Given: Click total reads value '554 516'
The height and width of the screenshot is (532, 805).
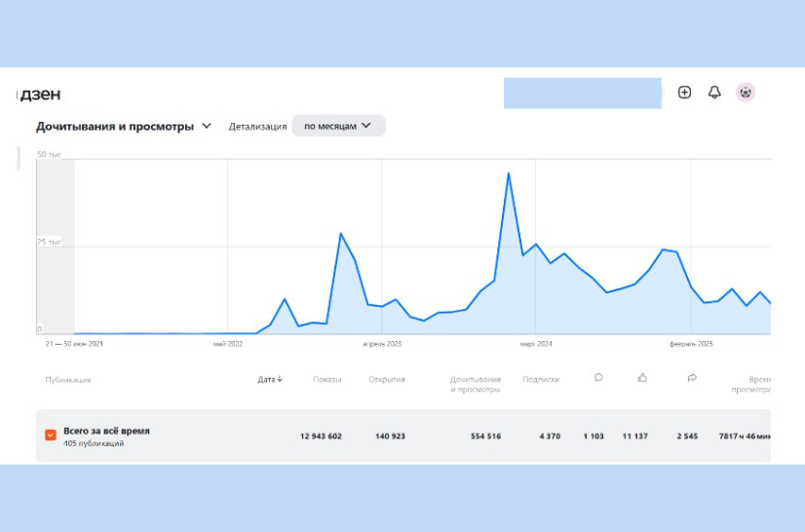Looking at the screenshot, I should (485, 437).
